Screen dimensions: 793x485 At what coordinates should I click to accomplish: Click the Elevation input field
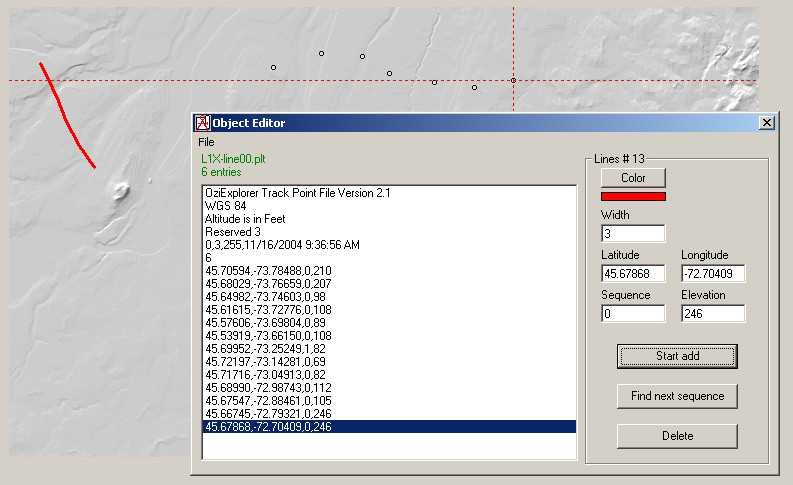pos(712,313)
